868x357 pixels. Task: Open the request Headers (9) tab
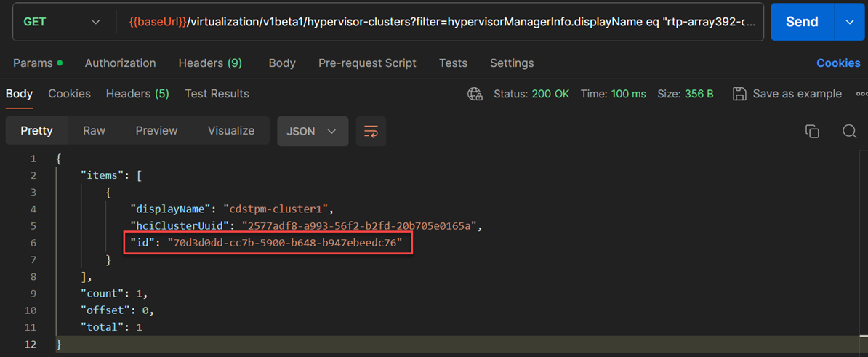point(210,63)
